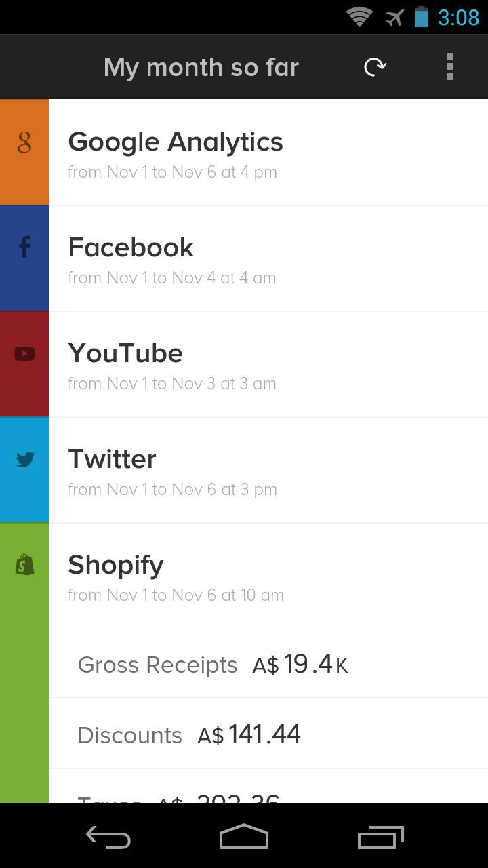Open the three-dot overflow menu
Image resolution: width=488 pixels, height=868 pixels.
(449, 66)
